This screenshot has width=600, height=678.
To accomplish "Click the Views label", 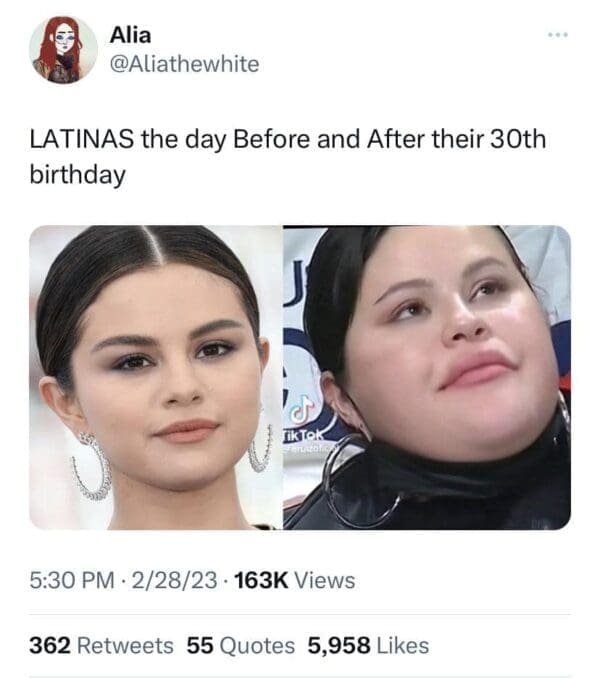I will (x=325, y=580).
